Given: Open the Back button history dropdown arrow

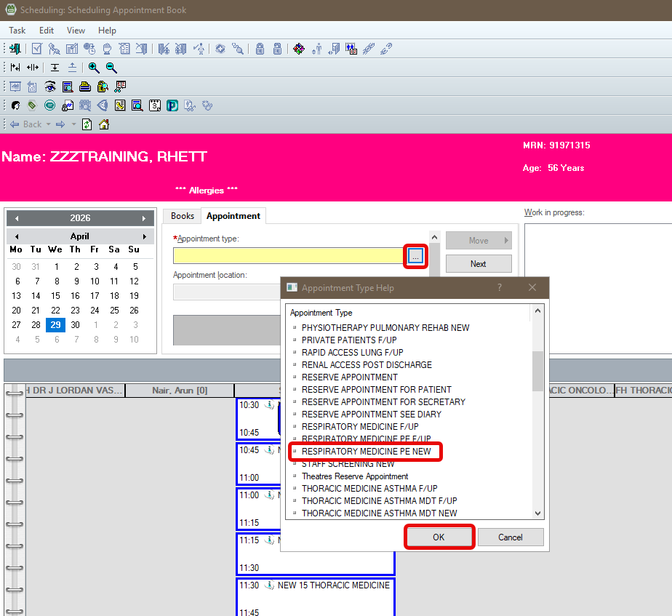Looking at the screenshot, I should 49,124.
